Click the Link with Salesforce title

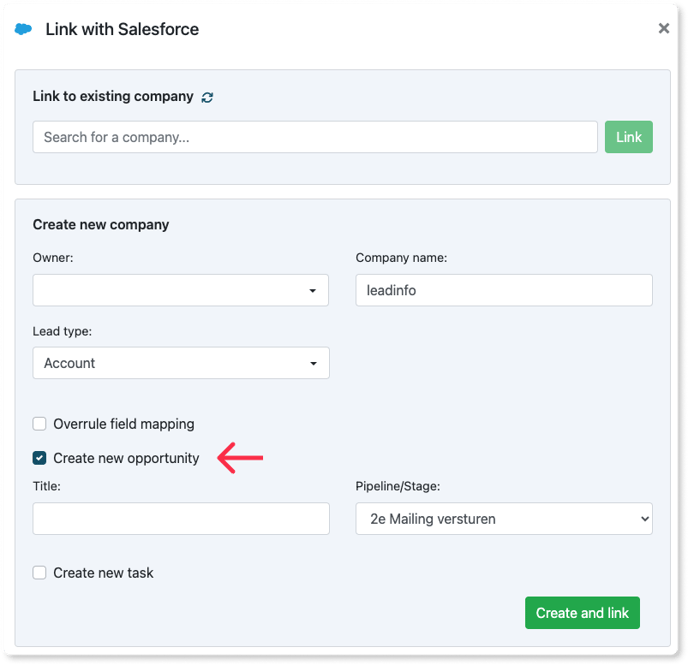pos(122,29)
